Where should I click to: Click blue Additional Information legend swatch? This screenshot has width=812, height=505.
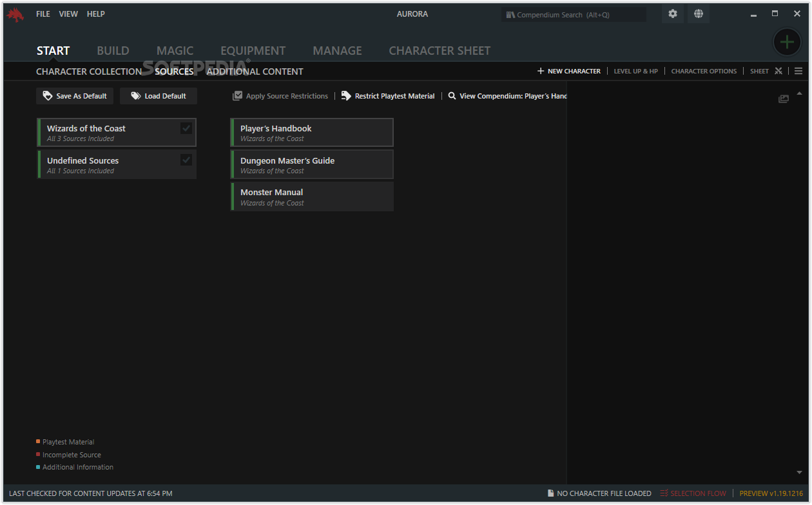(x=38, y=466)
